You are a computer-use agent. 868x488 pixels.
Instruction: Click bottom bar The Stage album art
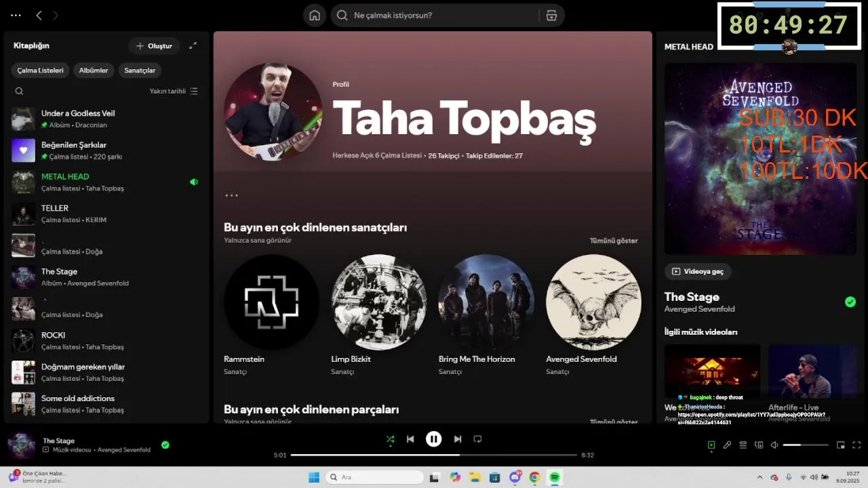[x=21, y=445]
